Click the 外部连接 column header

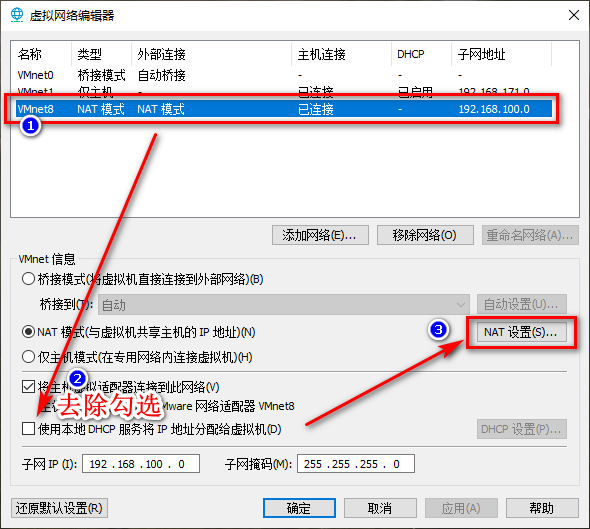(x=161, y=54)
